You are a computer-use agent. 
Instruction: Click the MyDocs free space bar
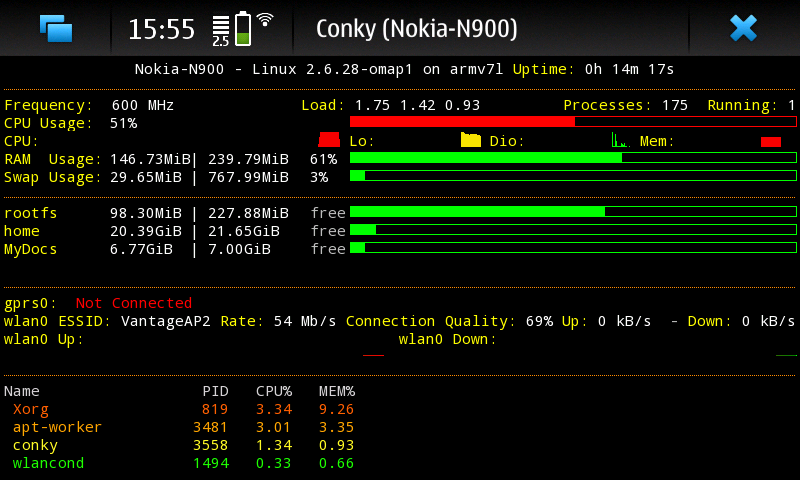click(x=572, y=248)
